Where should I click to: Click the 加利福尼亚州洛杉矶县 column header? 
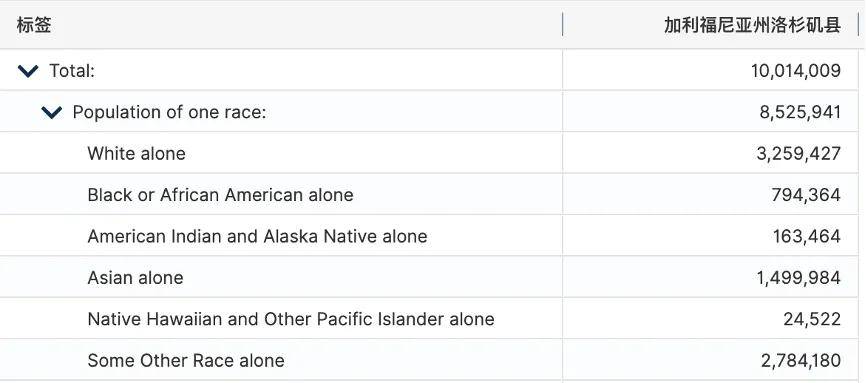752,25
